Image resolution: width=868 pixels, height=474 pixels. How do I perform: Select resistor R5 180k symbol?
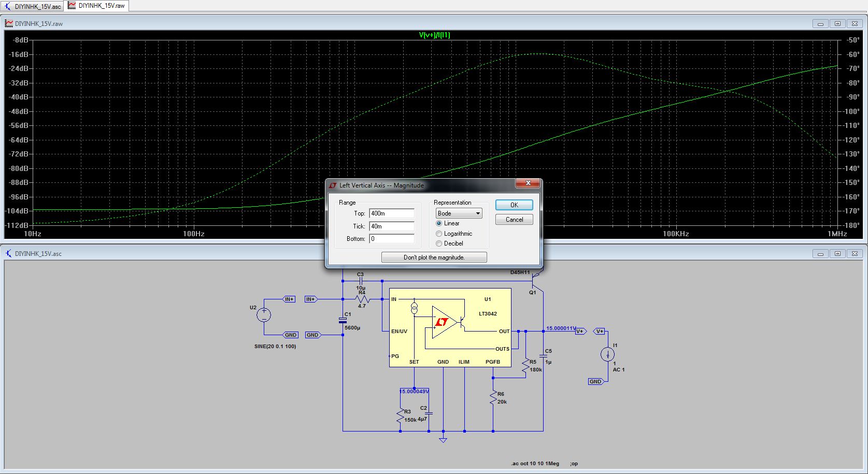click(525, 365)
